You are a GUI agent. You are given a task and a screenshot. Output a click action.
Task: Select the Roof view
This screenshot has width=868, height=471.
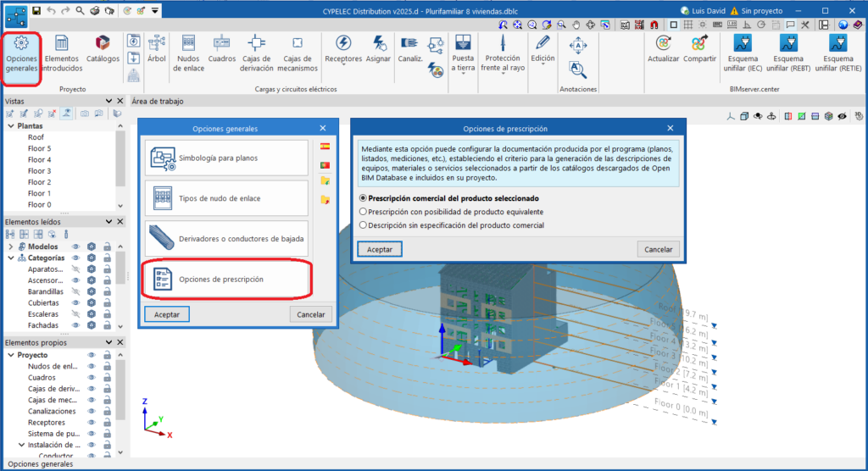tap(36, 137)
